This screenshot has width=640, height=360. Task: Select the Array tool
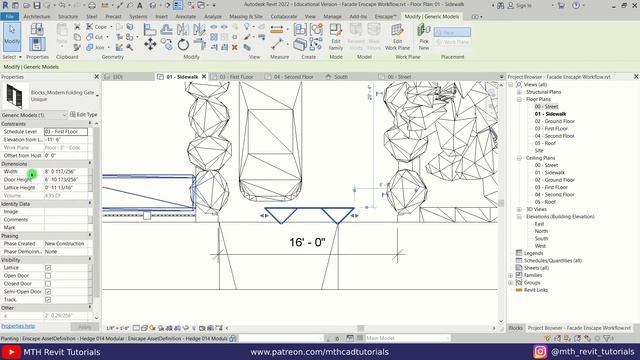[214, 37]
